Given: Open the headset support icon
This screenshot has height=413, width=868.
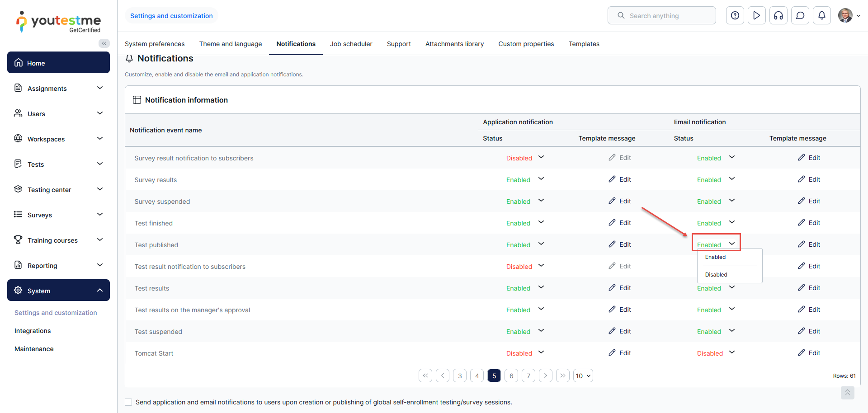Looking at the screenshot, I should click(x=778, y=16).
